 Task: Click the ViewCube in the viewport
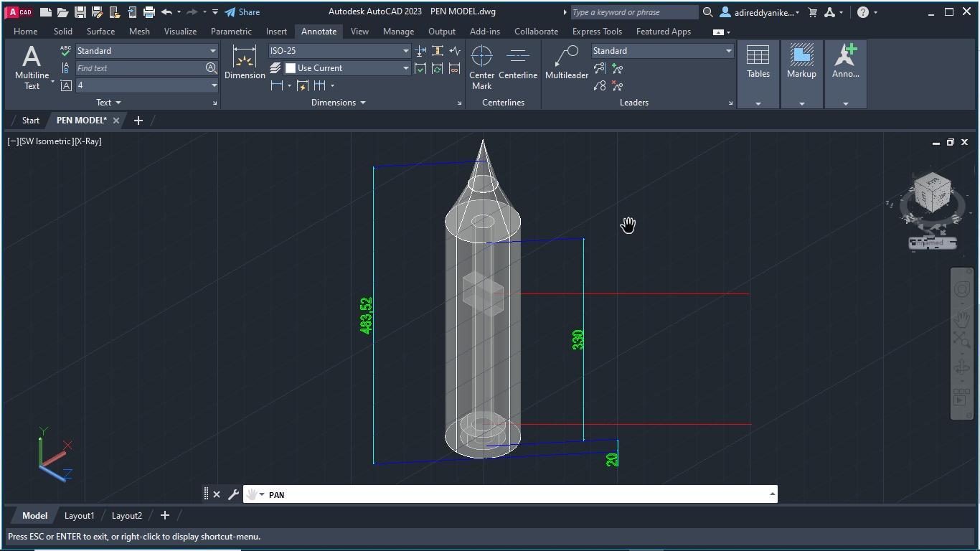pyautogui.click(x=933, y=193)
